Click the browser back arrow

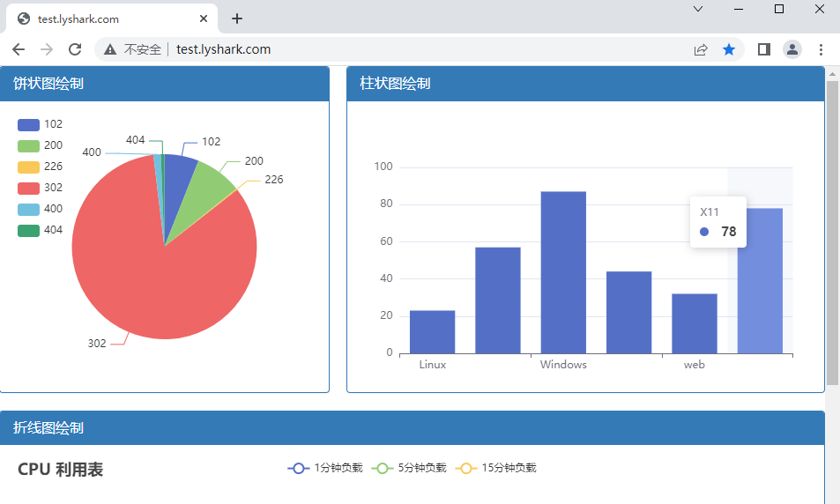click(x=19, y=49)
